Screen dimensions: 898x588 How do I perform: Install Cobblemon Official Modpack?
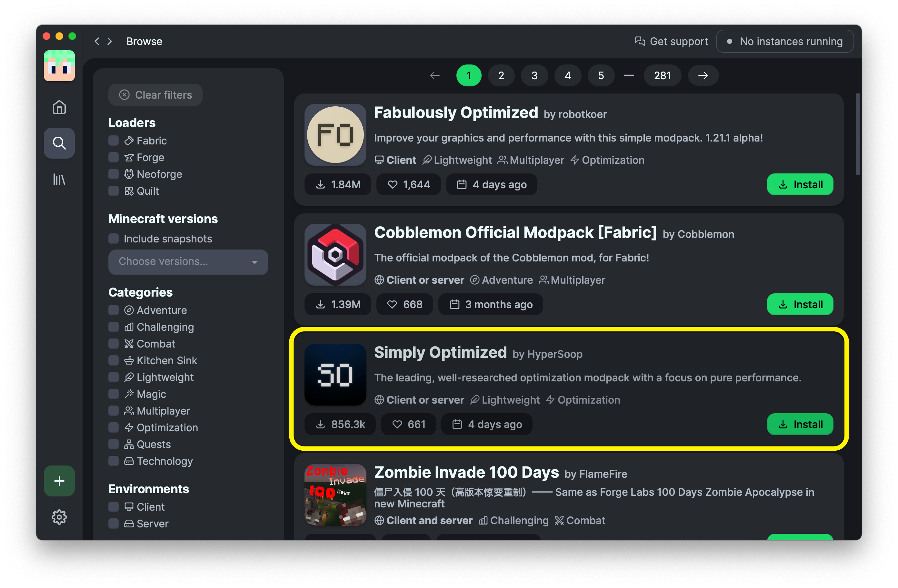[800, 304]
